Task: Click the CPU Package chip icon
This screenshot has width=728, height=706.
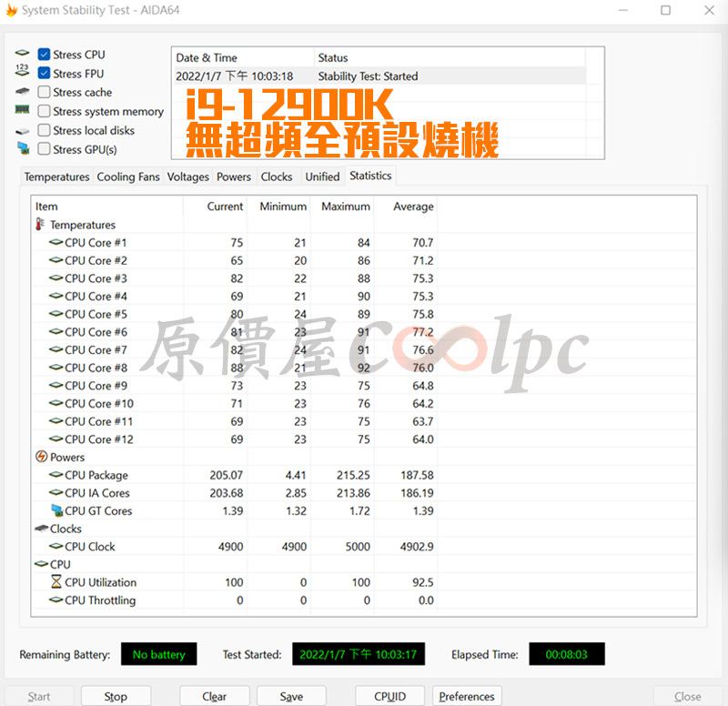Action: (56, 474)
